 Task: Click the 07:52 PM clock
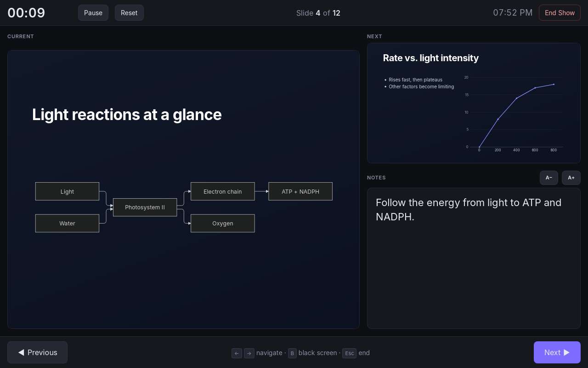click(x=513, y=13)
